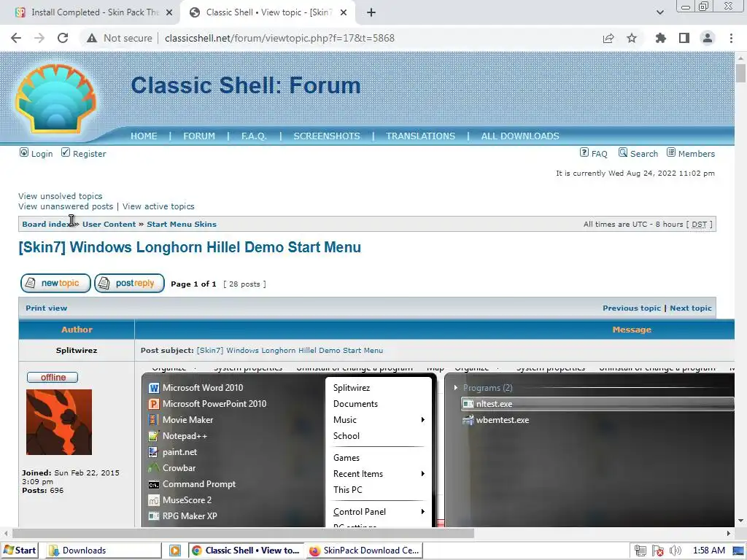Open the Chrome three-dot menu
747x560 pixels.
click(x=731, y=38)
